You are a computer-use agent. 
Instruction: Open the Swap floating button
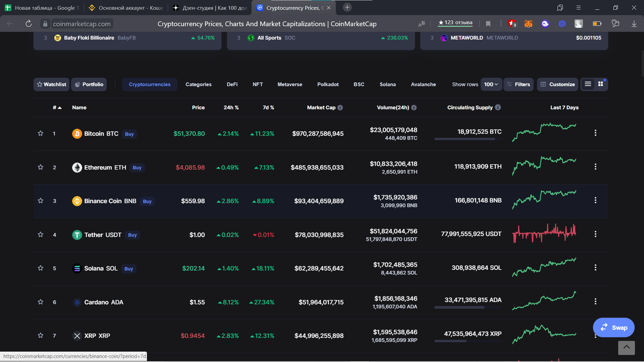click(x=613, y=327)
